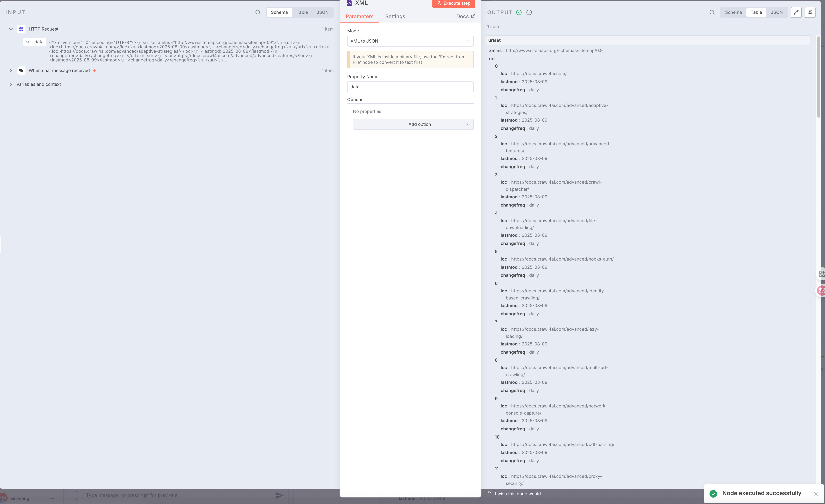The height and width of the screenshot is (504, 825).
Task: Collapse the HTTP Request tree node
Action: [11, 29]
